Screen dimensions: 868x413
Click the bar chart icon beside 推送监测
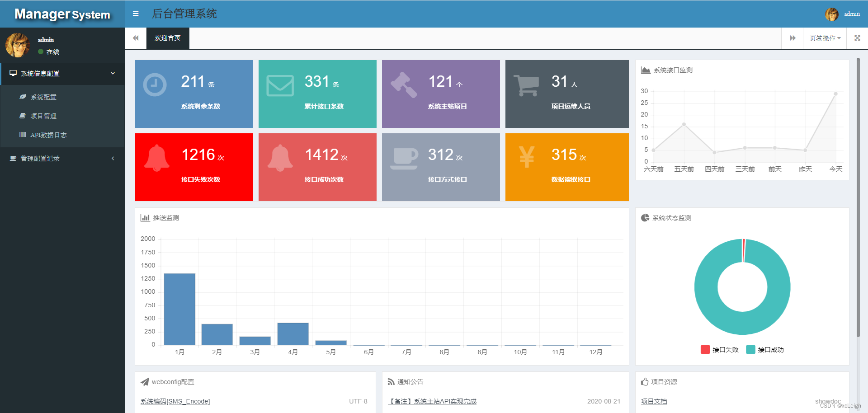click(x=145, y=218)
